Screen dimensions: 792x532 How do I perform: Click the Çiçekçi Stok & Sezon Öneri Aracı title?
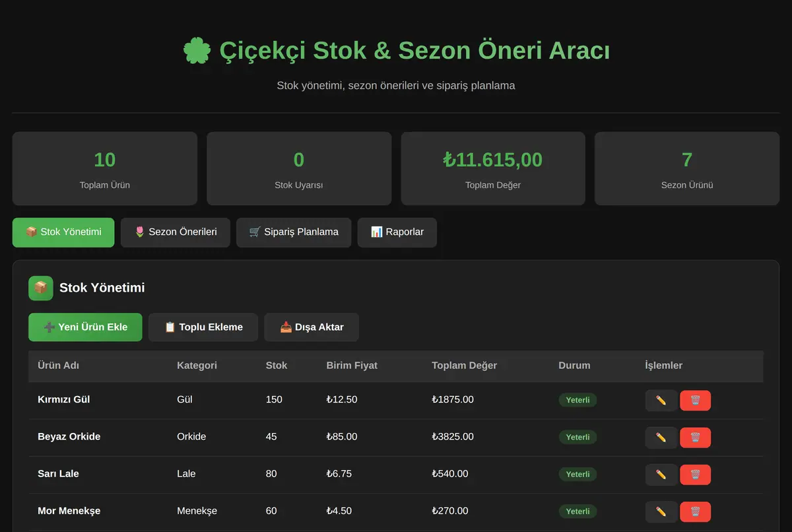414,51
